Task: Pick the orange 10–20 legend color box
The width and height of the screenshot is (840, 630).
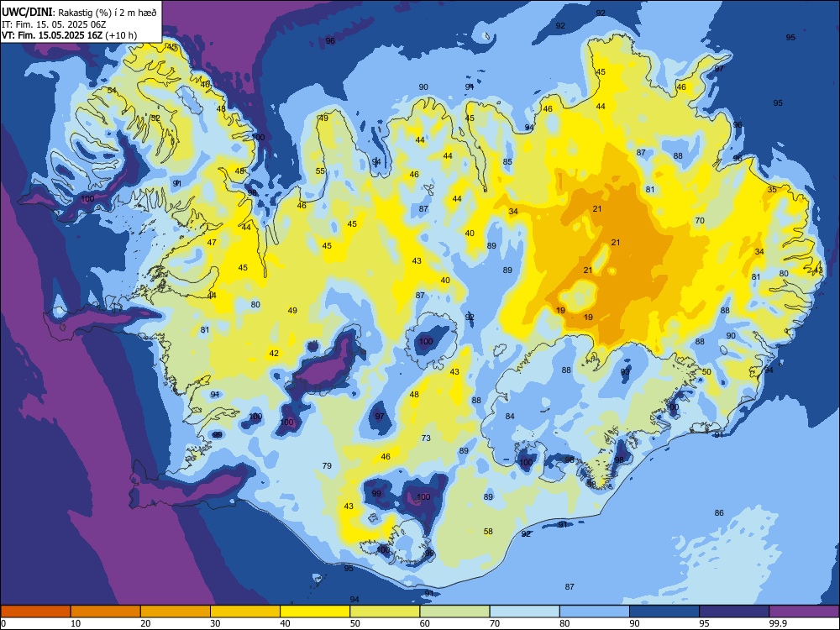Action: (106, 612)
